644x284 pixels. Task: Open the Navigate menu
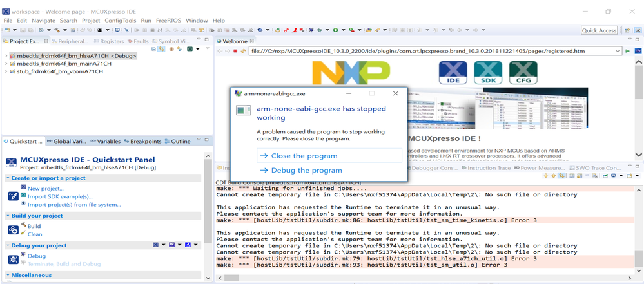43,20
